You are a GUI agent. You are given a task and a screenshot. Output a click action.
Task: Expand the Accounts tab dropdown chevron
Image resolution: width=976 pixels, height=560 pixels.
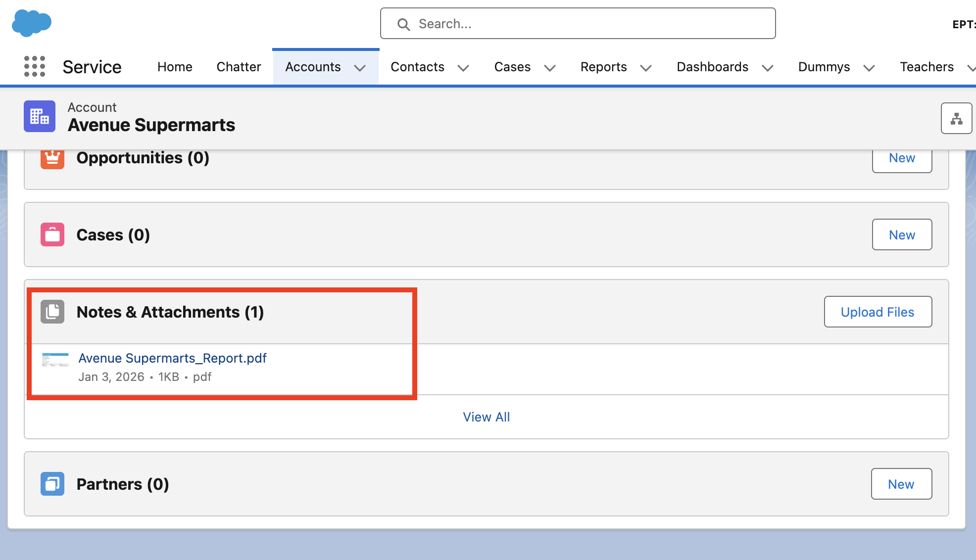(x=360, y=68)
